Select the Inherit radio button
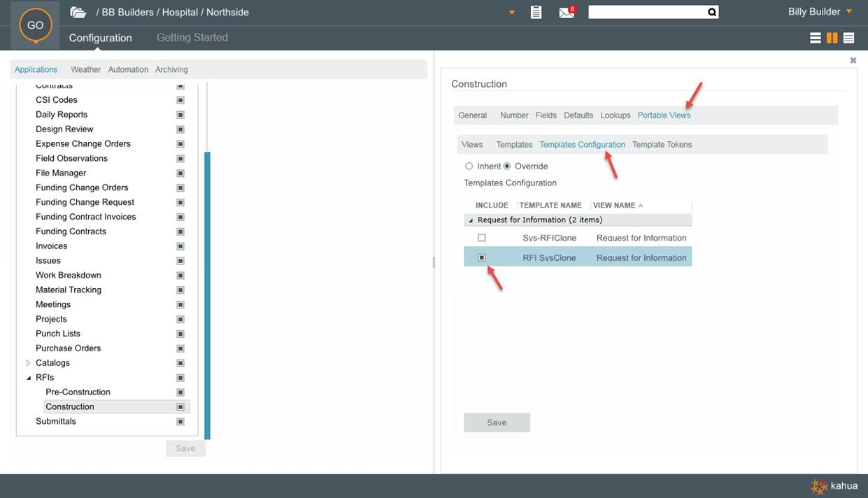868x498 pixels. (x=469, y=166)
